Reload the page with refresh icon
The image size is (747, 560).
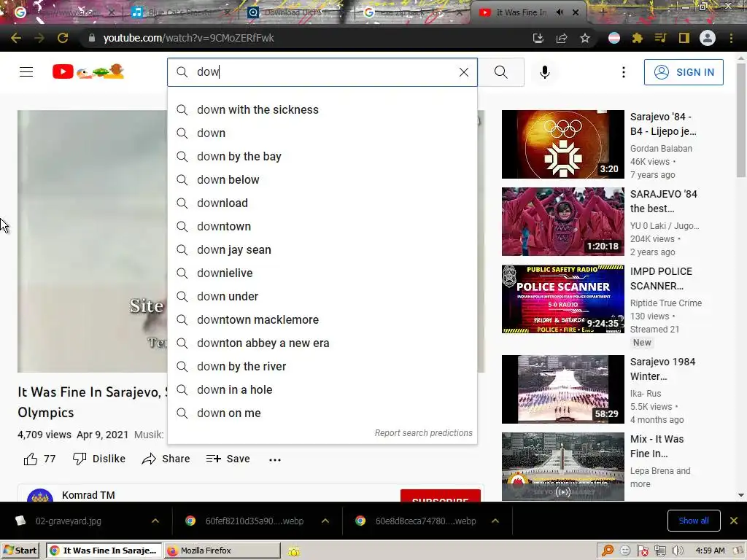[x=63, y=38]
